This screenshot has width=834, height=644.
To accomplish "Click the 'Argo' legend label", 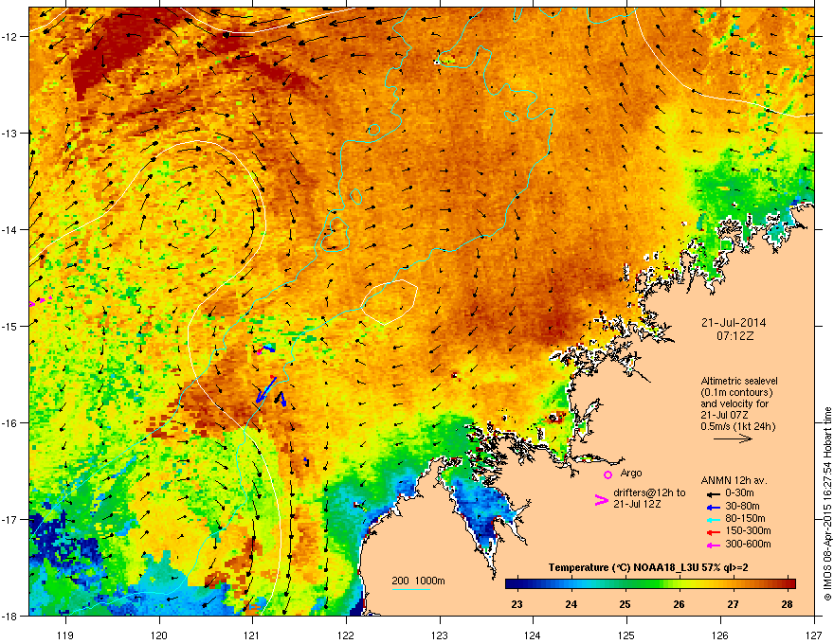I will 631,473.
